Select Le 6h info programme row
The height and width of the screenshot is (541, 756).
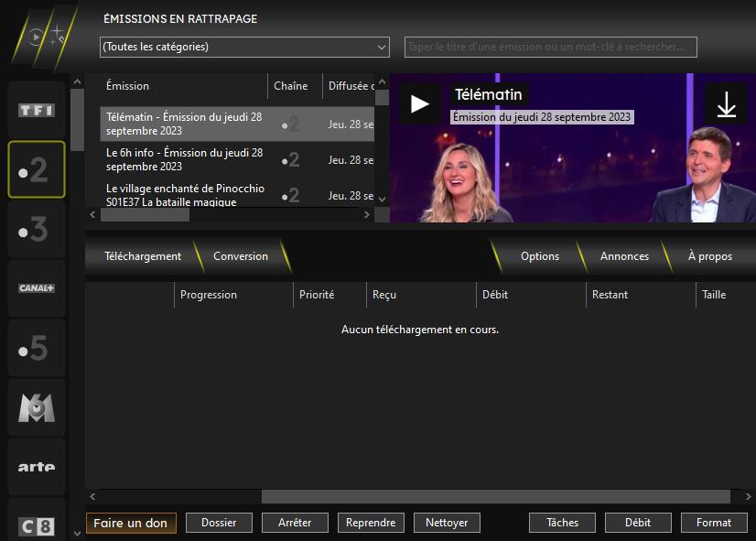click(184, 159)
